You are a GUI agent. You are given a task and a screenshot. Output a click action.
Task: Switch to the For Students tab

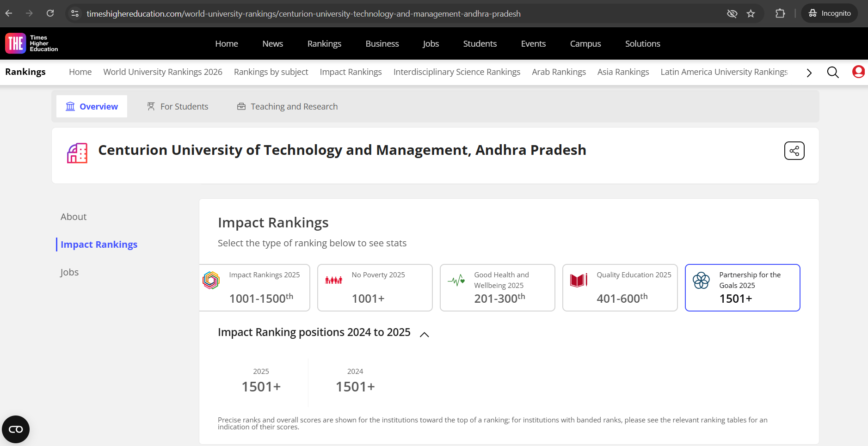[178, 107]
